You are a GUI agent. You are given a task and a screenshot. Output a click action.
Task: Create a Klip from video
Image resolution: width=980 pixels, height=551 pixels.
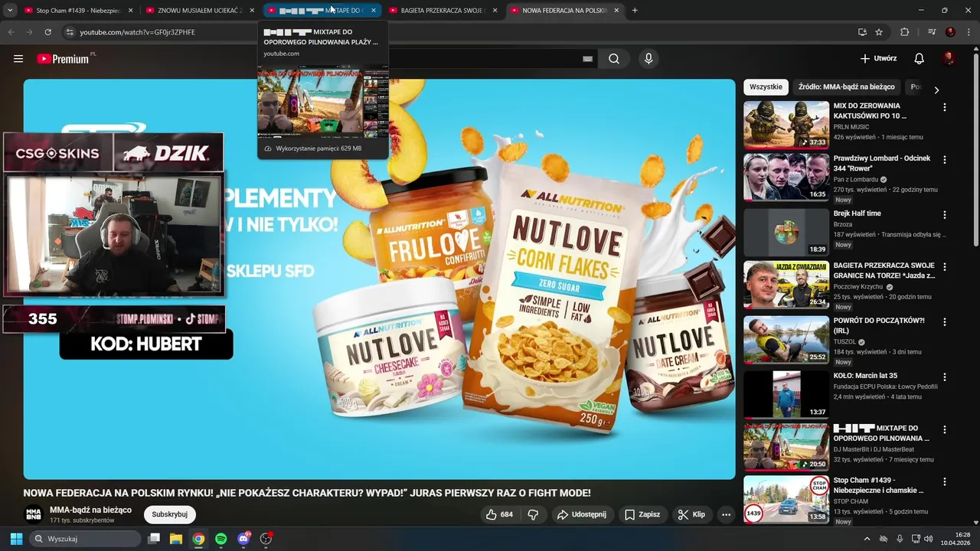pos(691,514)
